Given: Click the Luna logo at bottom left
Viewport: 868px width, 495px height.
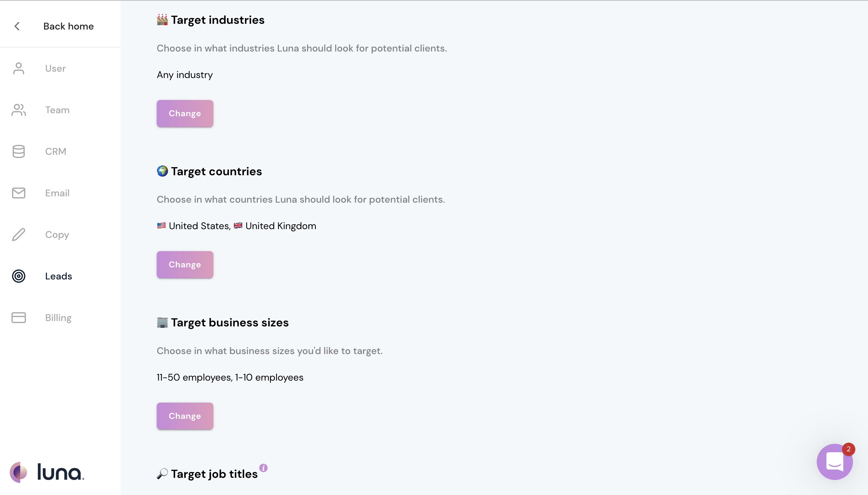Looking at the screenshot, I should (x=48, y=472).
